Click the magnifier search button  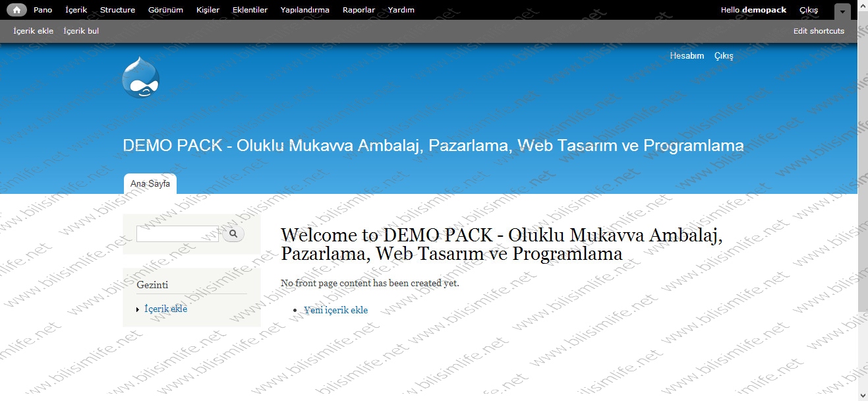[x=233, y=233]
